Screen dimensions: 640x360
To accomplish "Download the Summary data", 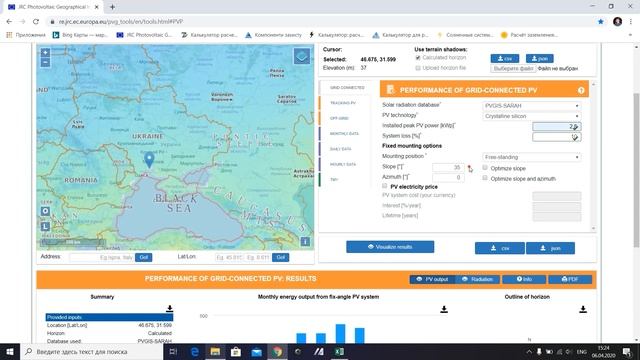I will pyautogui.click(x=169, y=309).
